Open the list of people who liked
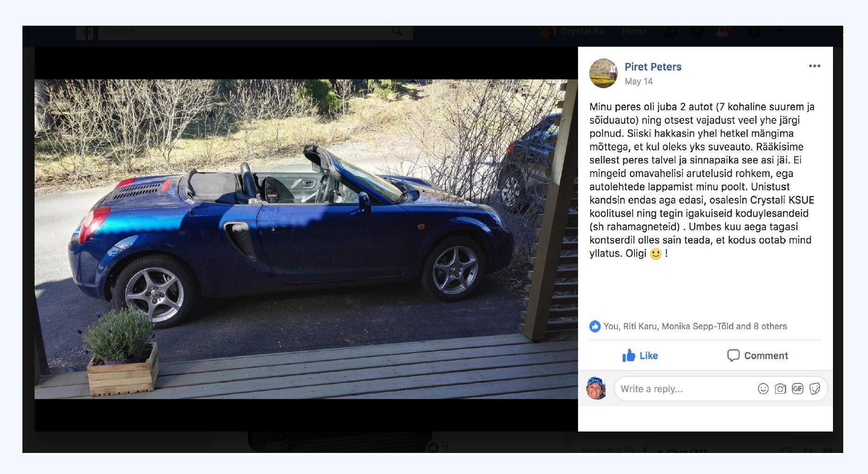This screenshot has width=868, height=474. (x=695, y=326)
